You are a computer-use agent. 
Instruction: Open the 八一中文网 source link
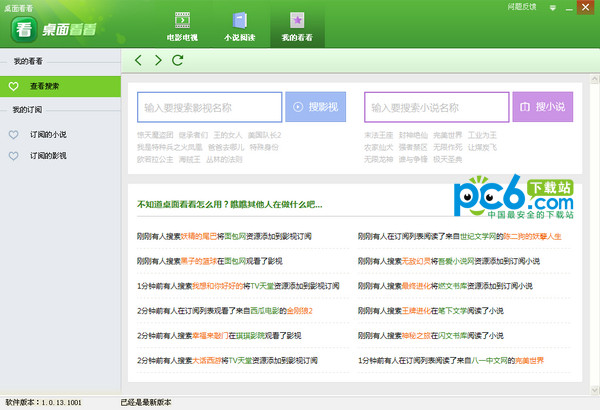tap(489, 360)
